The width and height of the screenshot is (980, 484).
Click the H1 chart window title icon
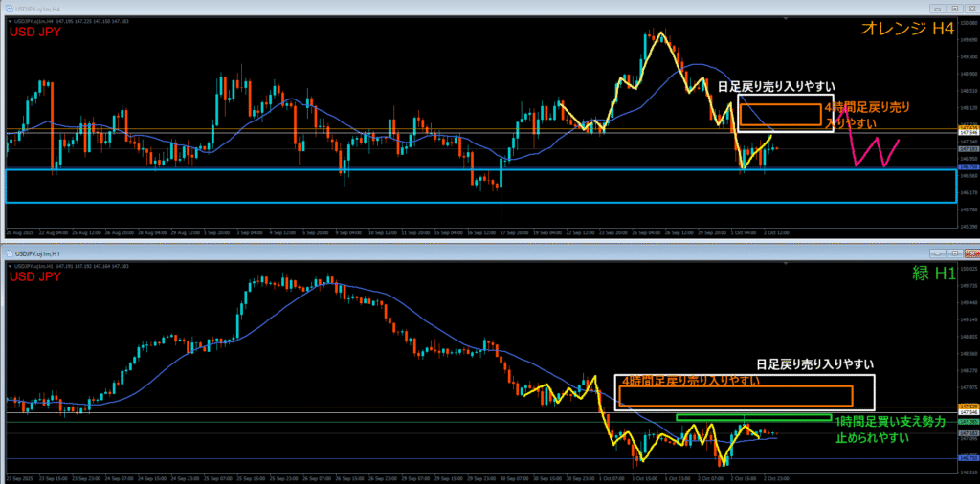click(8, 253)
